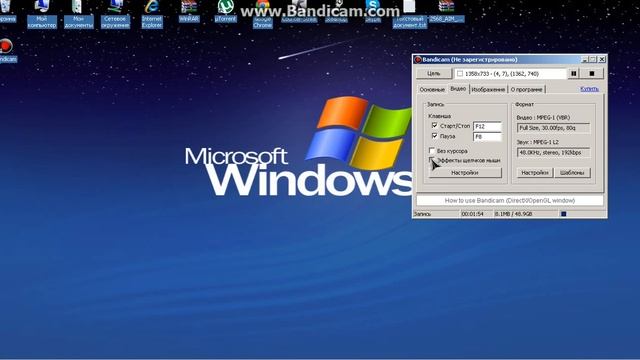
Task: Click the 00:01:54 recording time in status bar
Action: pos(472,214)
